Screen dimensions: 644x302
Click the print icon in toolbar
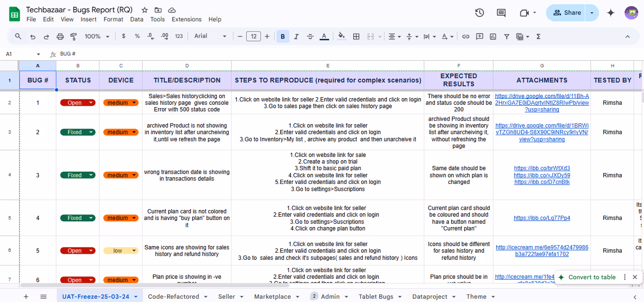[x=60, y=37]
